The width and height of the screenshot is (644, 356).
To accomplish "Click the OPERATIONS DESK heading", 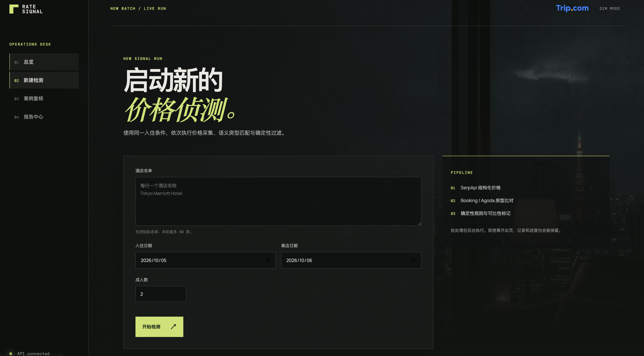I will (x=30, y=44).
